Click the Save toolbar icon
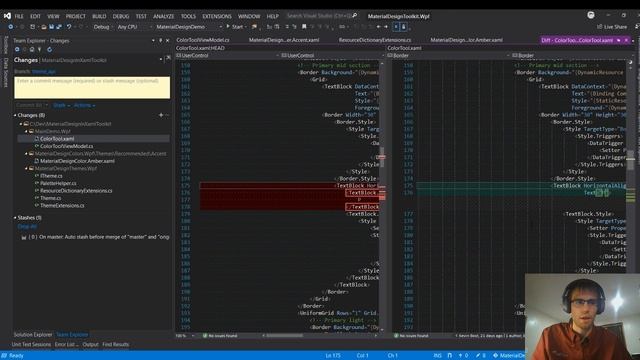The height and width of the screenshot is (360, 640). coord(51,27)
